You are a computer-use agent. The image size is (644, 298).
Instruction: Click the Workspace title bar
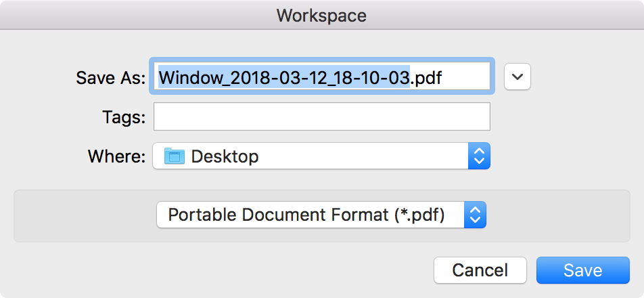click(x=322, y=15)
